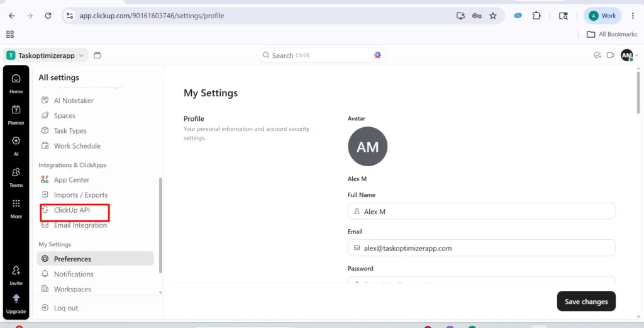Open Task Types settings
The image size is (644, 328).
[x=96, y=131]
